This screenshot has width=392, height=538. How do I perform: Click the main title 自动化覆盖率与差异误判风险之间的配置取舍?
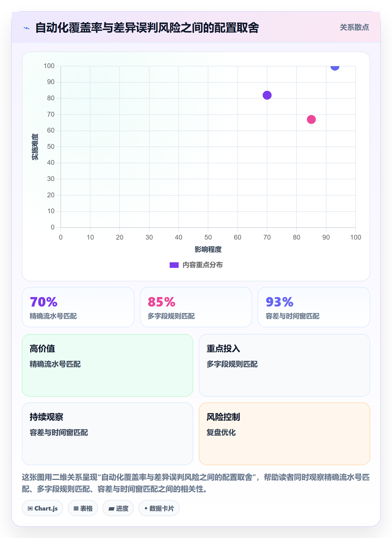point(147,28)
